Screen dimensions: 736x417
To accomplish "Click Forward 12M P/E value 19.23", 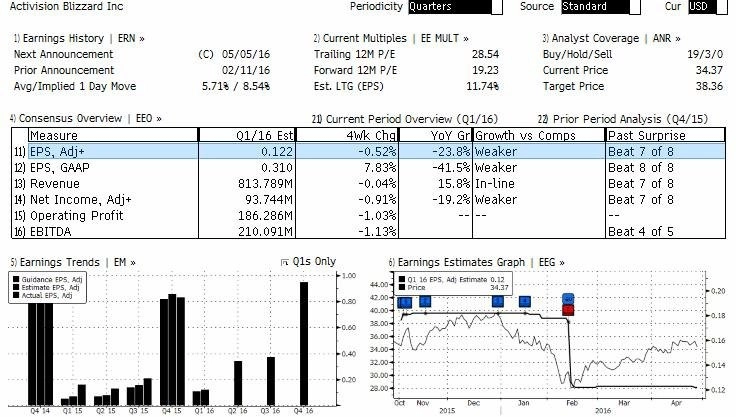I will coord(485,70).
